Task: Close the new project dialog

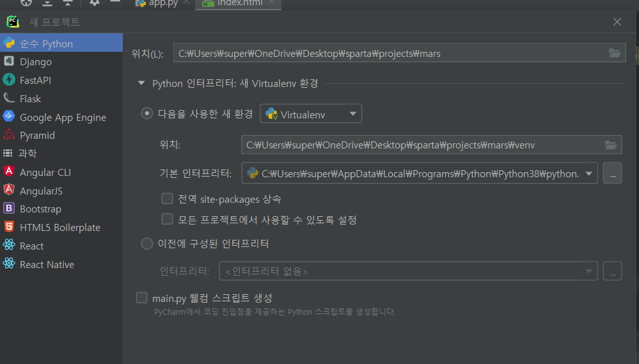Action: click(x=617, y=22)
